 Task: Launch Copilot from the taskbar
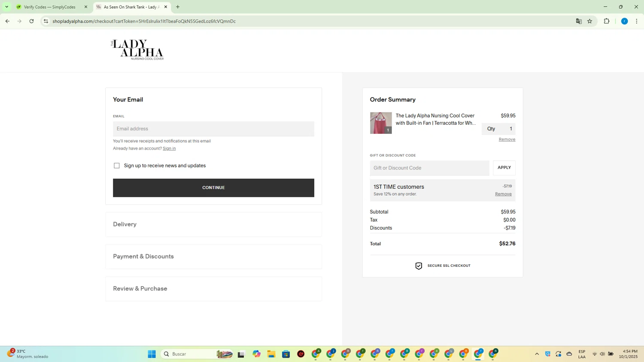tap(256, 354)
